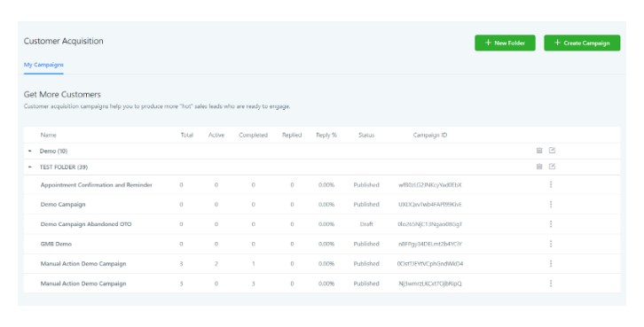The image size is (644, 327).
Task: Click the Campaign ID column header
Action: (x=430, y=135)
